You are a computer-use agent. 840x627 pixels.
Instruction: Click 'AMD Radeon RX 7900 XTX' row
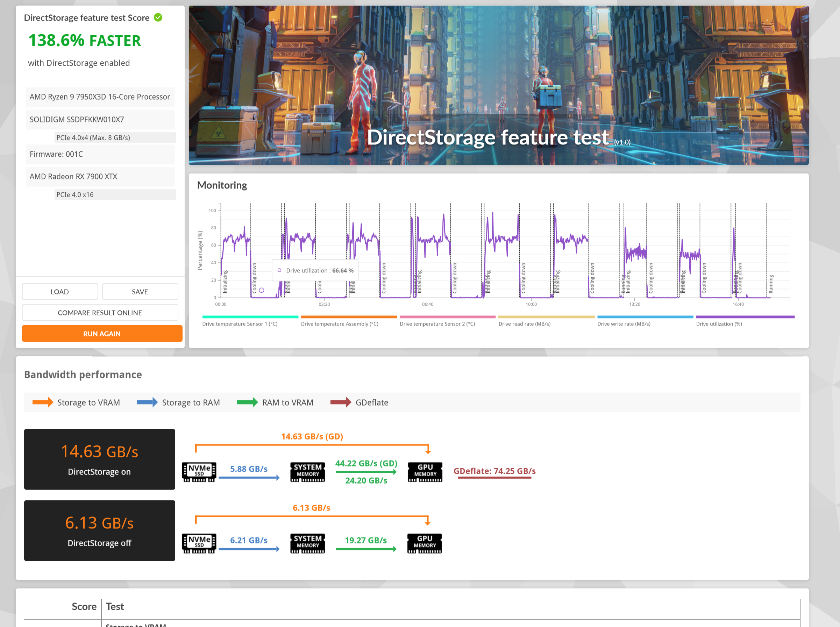pos(100,177)
